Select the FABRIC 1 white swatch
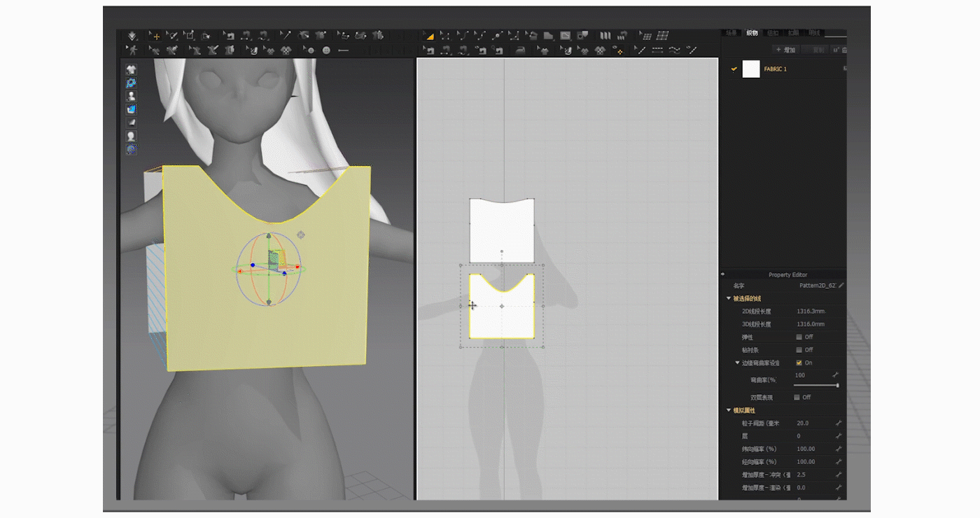Viewport: 980px width, 518px height. point(751,69)
